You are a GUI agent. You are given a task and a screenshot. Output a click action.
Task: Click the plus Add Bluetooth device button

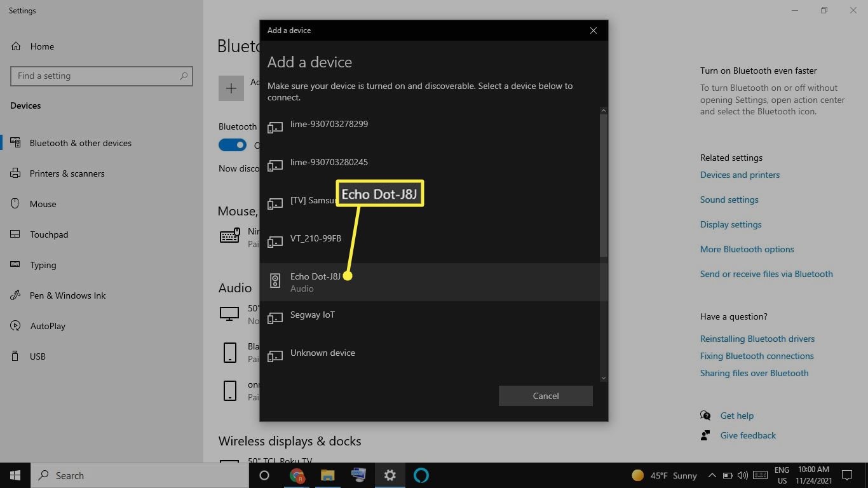point(231,88)
